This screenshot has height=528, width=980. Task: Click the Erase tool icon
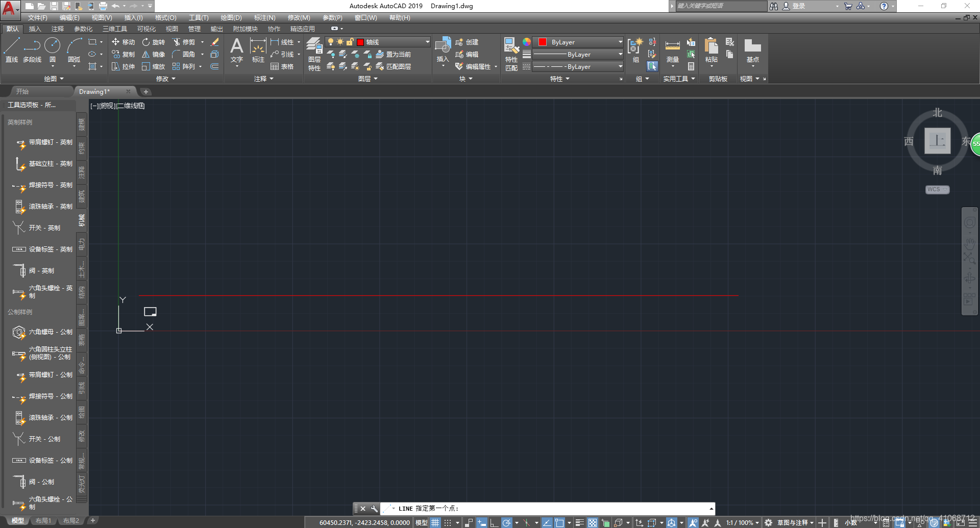point(215,42)
